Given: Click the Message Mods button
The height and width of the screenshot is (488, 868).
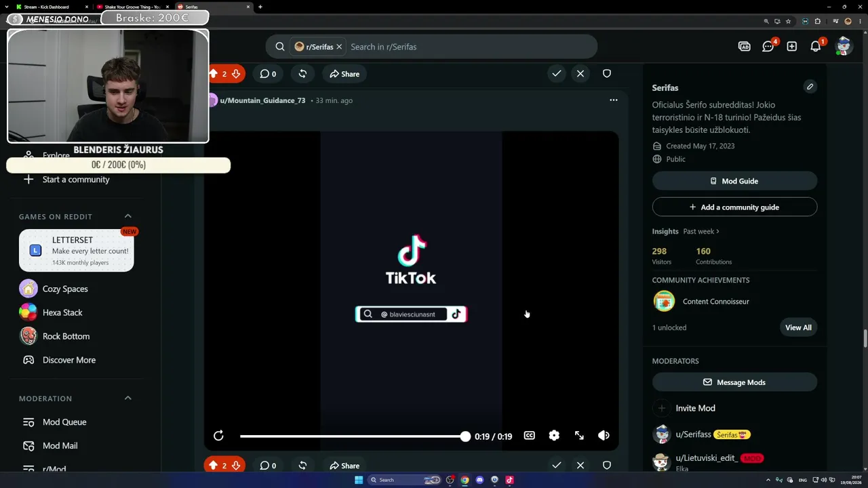Looking at the screenshot, I should 734,382.
